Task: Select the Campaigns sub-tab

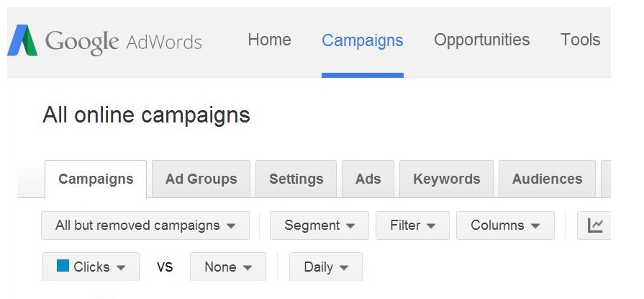Action: [96, 179]
